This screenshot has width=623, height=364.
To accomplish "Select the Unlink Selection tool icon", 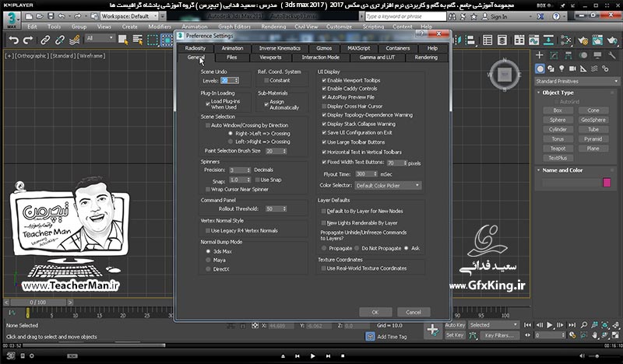I will pos(60,40).
